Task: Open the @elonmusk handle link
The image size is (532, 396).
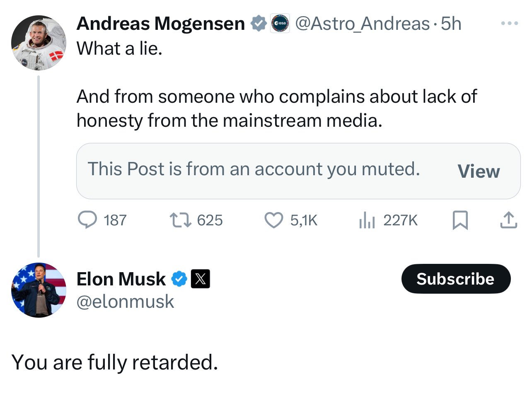Action: click(x=125, y=302)
